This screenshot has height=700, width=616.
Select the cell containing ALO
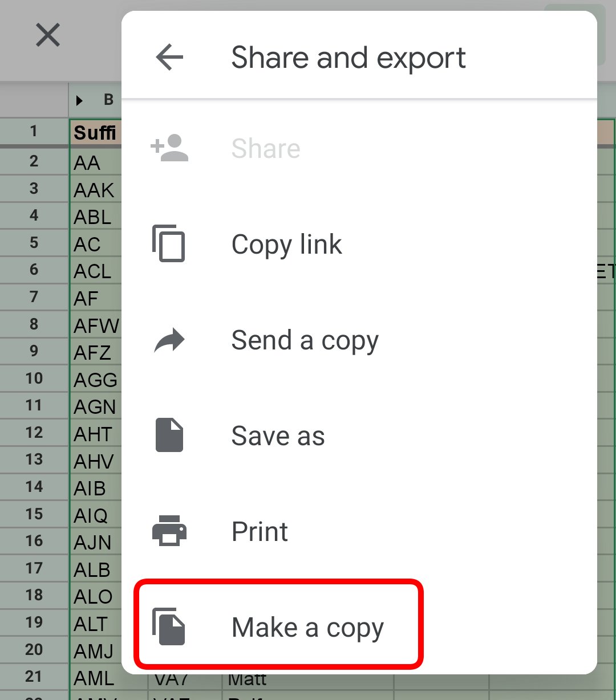[95, 596]
